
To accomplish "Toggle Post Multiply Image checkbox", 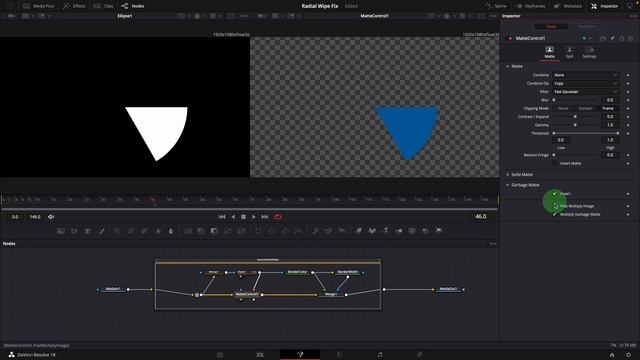I will click(554, 206).
